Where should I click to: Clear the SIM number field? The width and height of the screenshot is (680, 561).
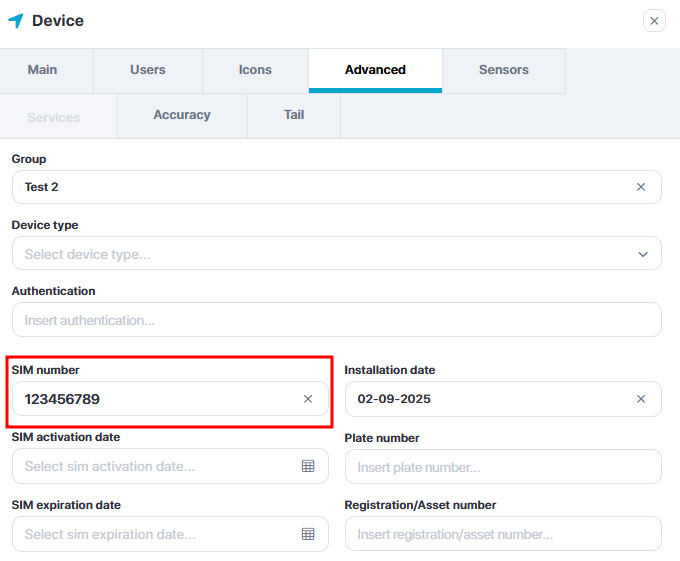[308, 399]
